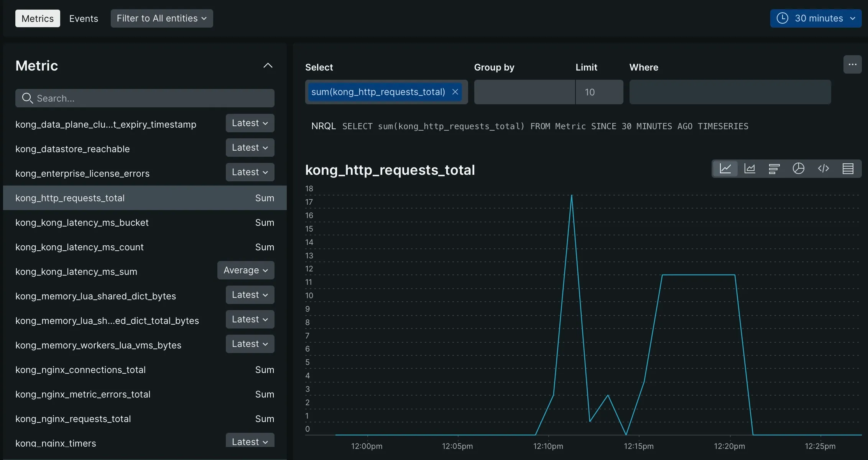The height and width of the screenshot is (460, 868).
Task: Collapse the Metric panel chevron
Action: 268,66
